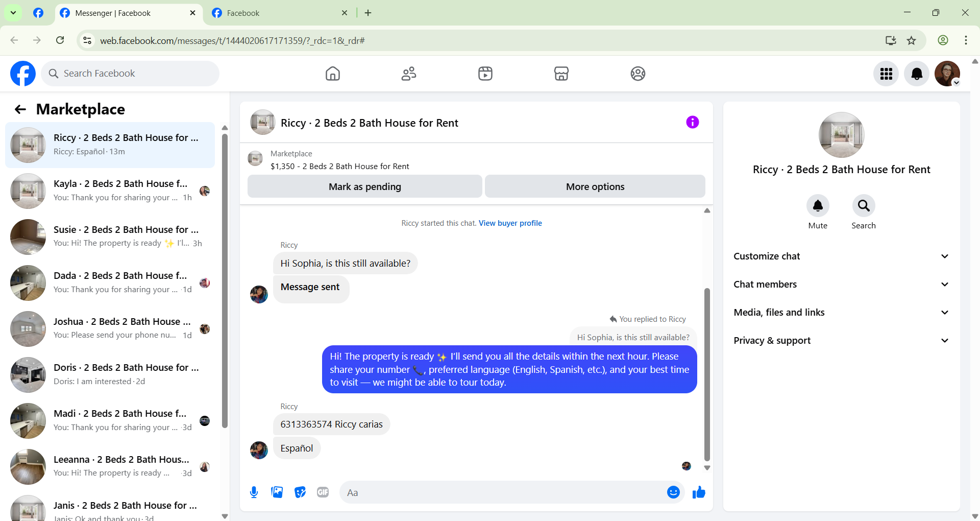Viewport: 980px width, 521px height.
Task: Click the $1,350 listing title text
Action: pyautogui.click(x=339, y=167)
